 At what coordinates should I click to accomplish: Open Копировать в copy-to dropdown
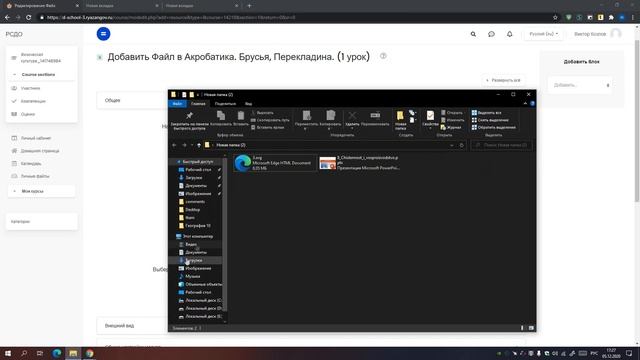point(330,120)
